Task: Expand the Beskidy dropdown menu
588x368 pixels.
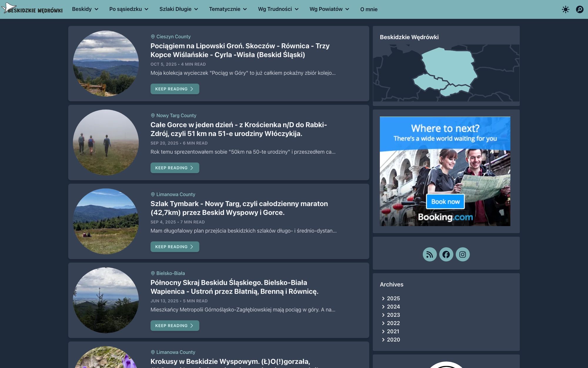Action: (x=85, y=9)
